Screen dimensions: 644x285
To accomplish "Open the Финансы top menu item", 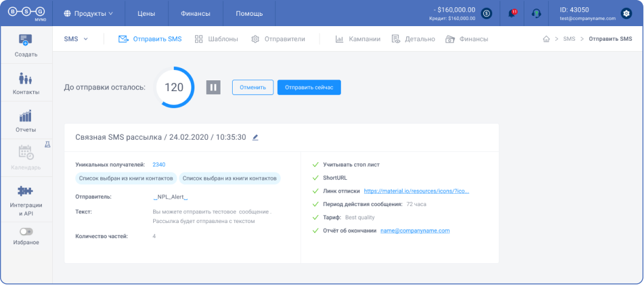I will click(x=196, y=13).
